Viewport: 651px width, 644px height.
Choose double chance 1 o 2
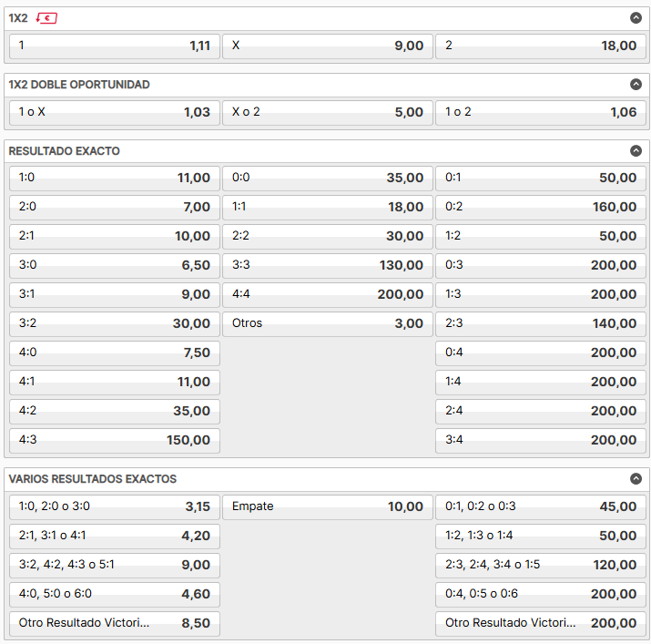click(541, 113)
